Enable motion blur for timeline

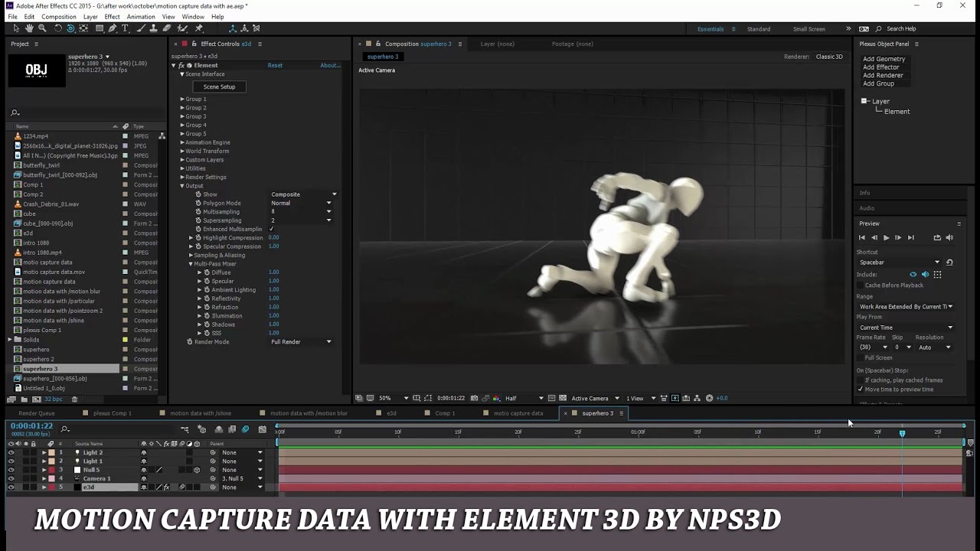[x=245, y=429]
